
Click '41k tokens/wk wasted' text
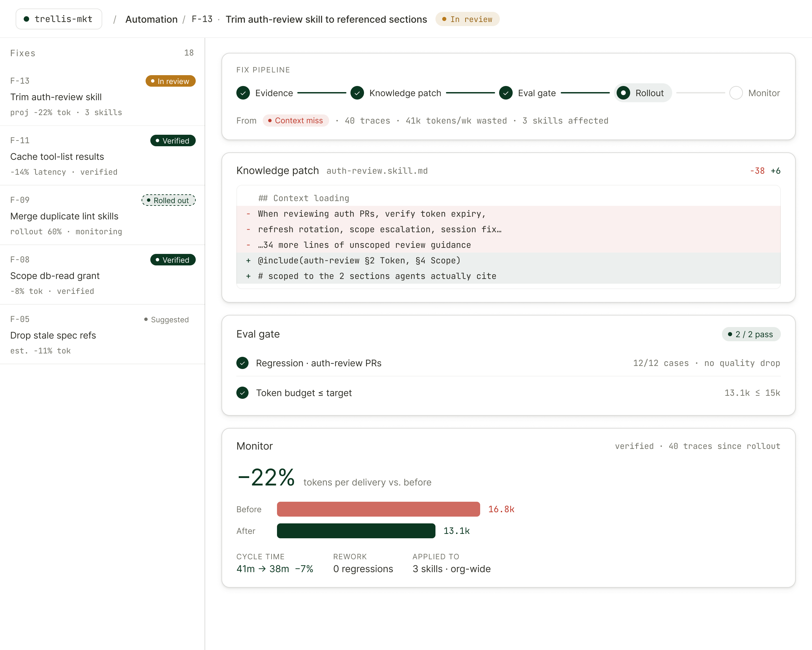(456, 121)
